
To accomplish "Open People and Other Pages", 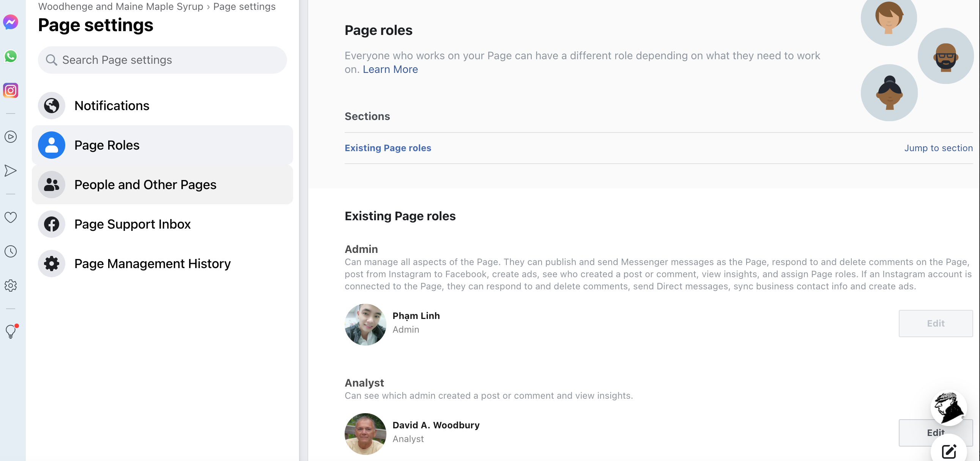I will 145,185.
